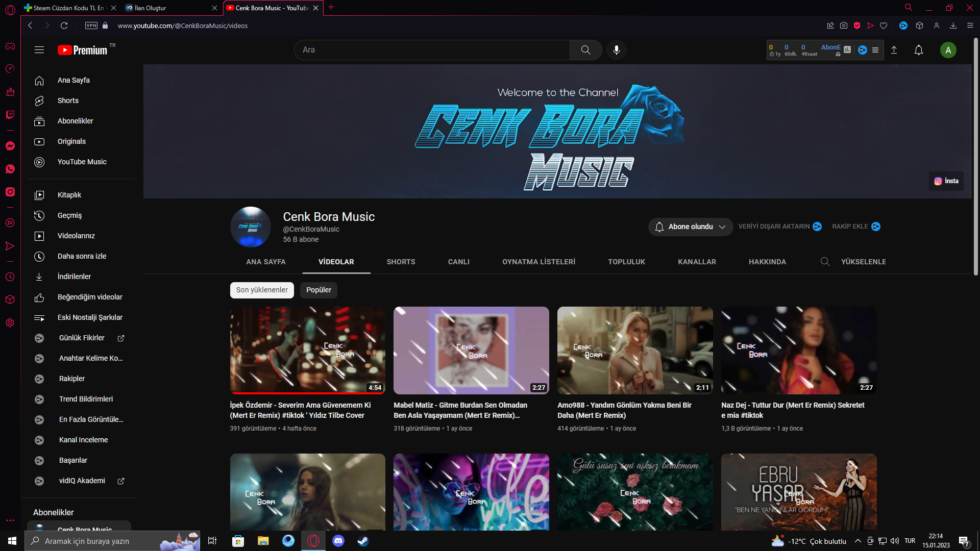Open Microsoft Store from taskbar

(x=238, y=541)
